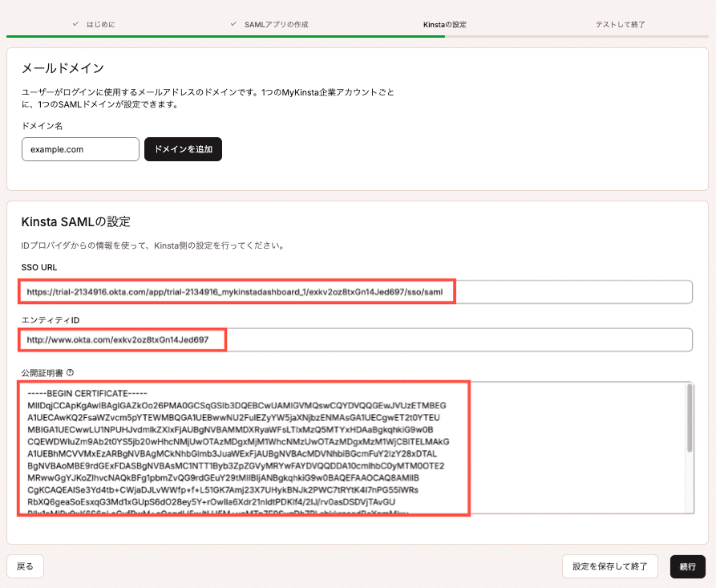The width and height of the screenshot is (716, 588).
Task: Click the ドメインを追加 button
Action: tap(184, 149)
